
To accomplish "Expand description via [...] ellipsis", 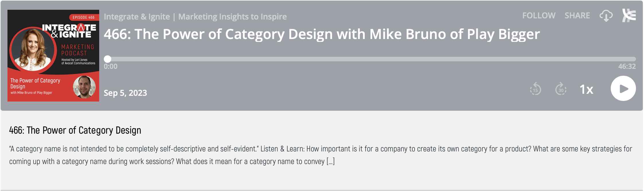I will pyautogui.click(x=331, y=161).
